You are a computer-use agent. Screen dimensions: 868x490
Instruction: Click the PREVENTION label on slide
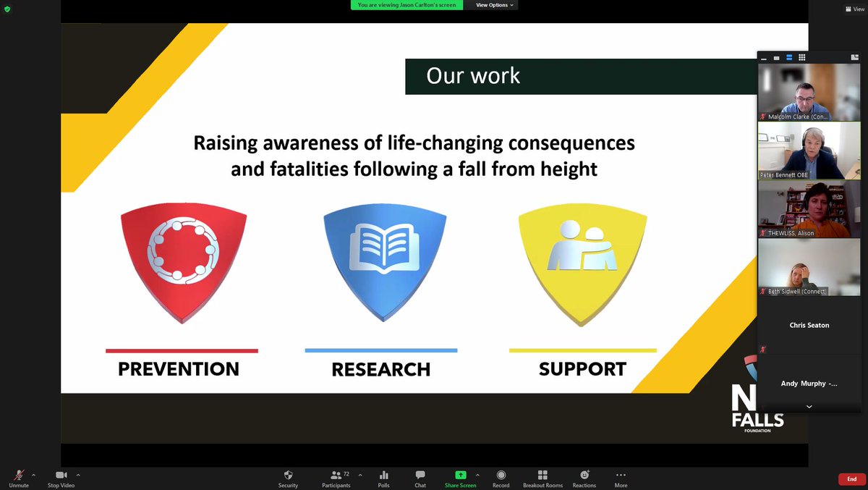point(179,369)
